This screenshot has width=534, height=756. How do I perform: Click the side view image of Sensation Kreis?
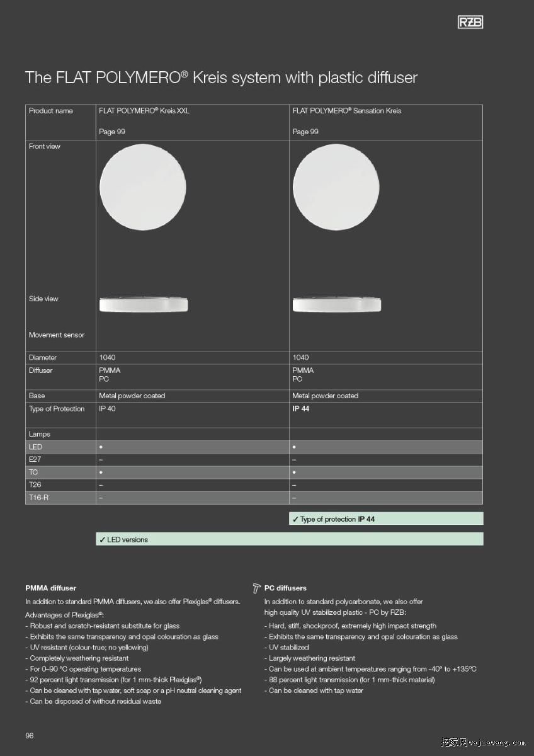[x=337, y=304]
